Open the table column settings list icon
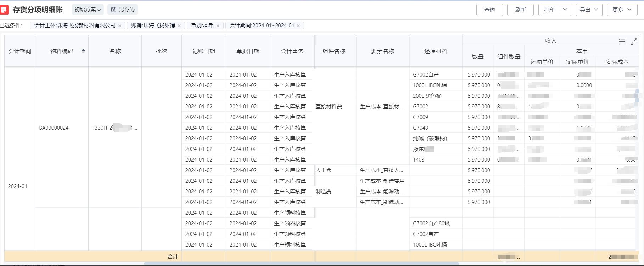 pyautogui.click(x=622, y=41)
